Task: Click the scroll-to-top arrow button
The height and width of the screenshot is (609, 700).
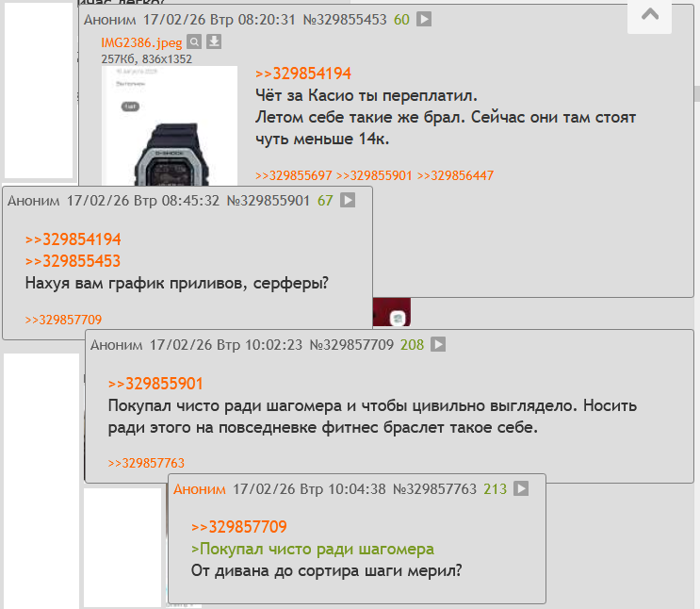Action: (649, 16)
